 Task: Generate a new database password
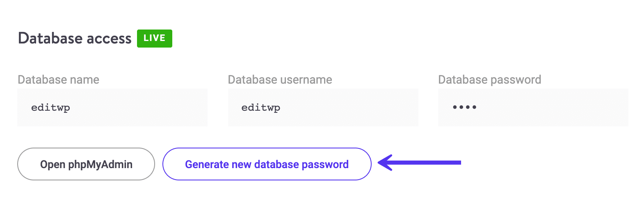[267, 164]
